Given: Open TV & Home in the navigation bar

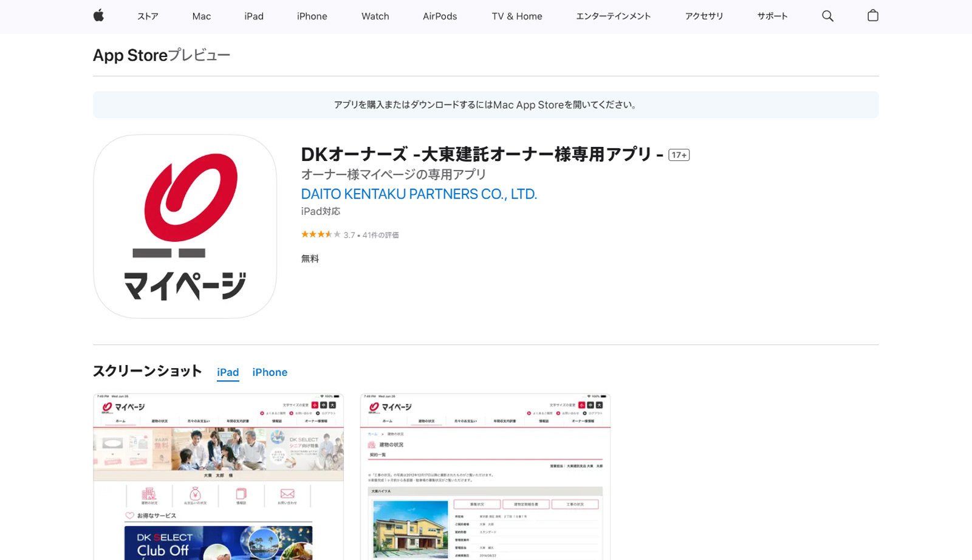Looking at the screenshot, I should click(517, 16).
